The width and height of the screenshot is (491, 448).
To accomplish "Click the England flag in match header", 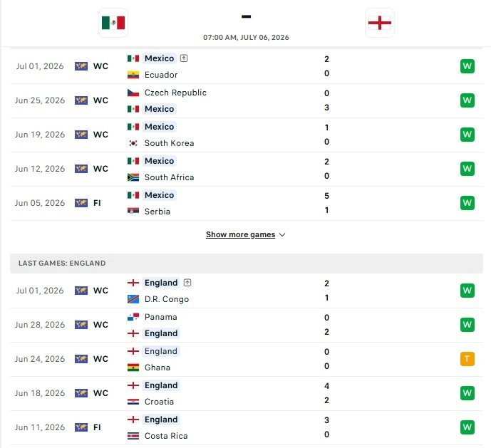I will coord(380,23).
